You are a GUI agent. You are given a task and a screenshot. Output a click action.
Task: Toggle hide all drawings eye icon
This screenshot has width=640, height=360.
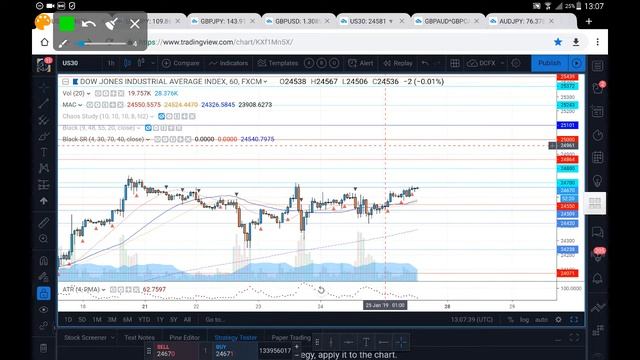[x=43, y=309]
